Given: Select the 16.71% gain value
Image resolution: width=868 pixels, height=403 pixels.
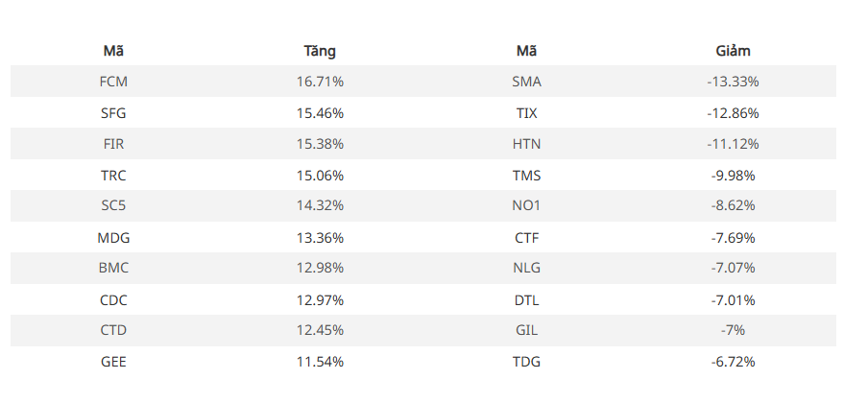Looking at the screenshot, I should click(x=320, y=82).
